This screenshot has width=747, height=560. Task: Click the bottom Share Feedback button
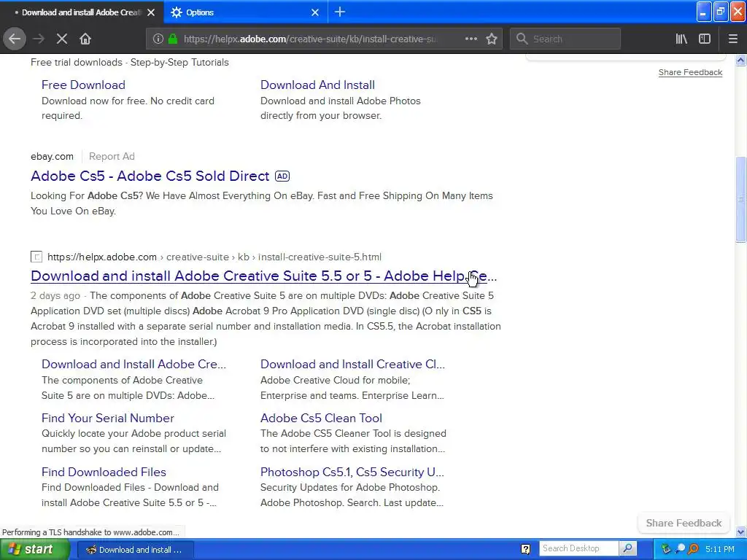[x=684, y=524]
